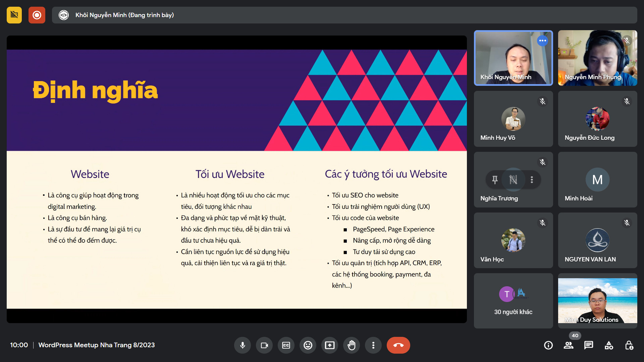
Task: Toggle the microphone button
Action: tap(243, 345)
